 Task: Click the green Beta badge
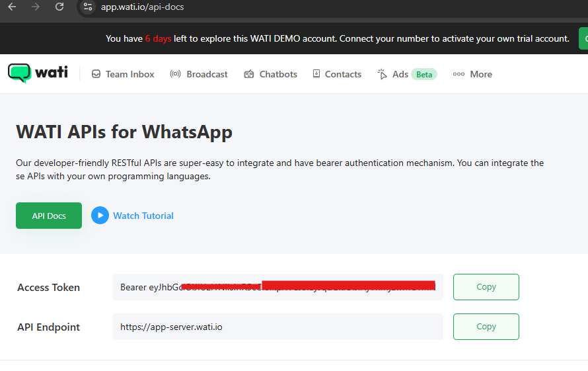(x=424, y=74)
